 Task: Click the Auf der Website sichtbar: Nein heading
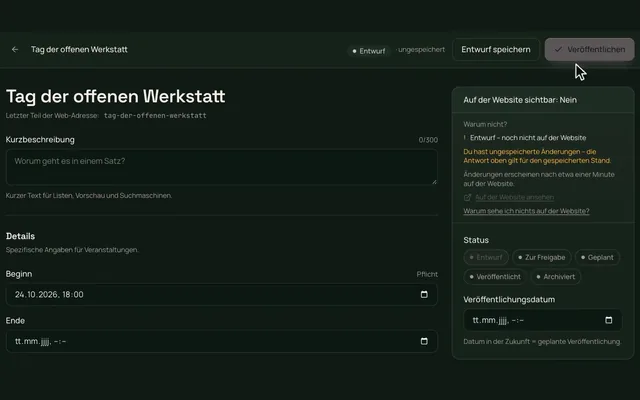point(520,100)
